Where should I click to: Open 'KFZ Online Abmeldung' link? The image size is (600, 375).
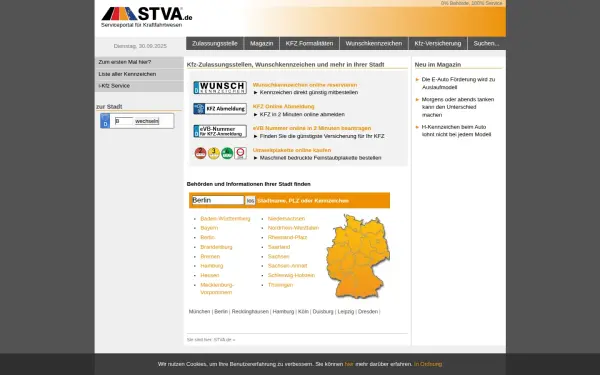[x=284, y=106]
